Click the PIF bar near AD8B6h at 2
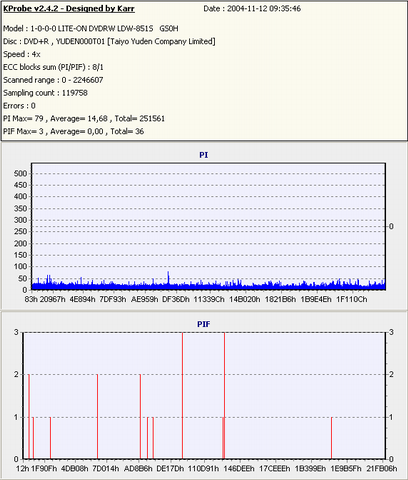This screenshot has width=408, height=480. 140,417
